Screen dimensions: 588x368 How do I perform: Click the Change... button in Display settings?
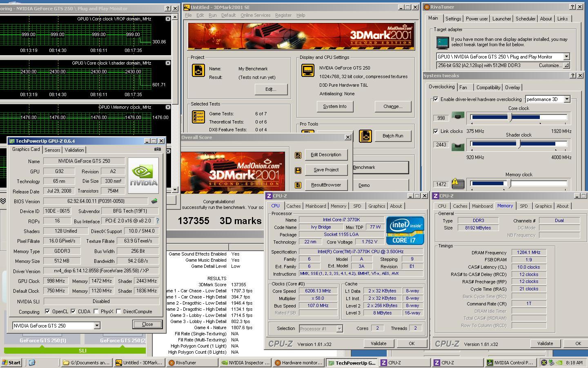(393, 106)
